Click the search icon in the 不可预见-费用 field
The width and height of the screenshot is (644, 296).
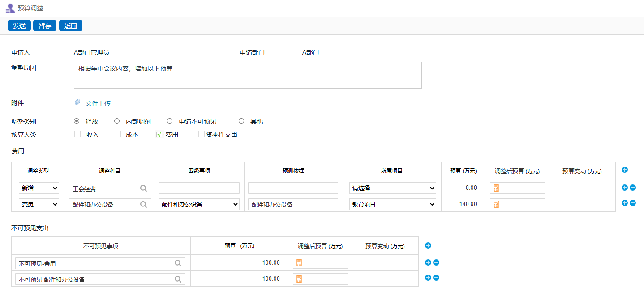click(178, 263)
